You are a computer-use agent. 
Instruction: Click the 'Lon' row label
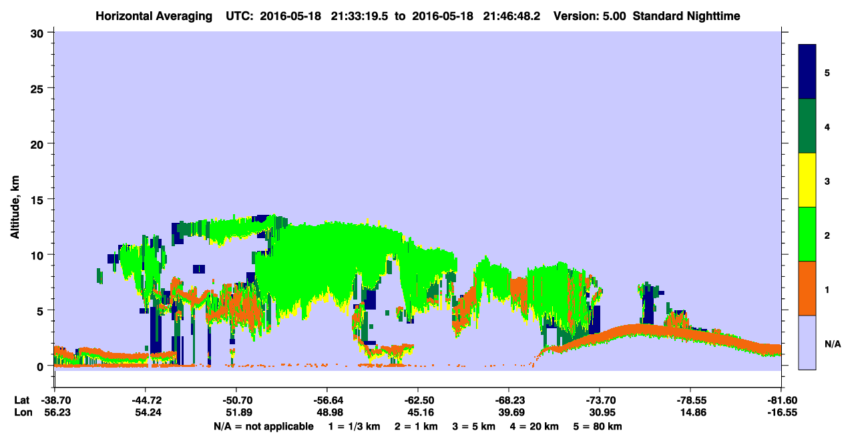pos(22,412)
